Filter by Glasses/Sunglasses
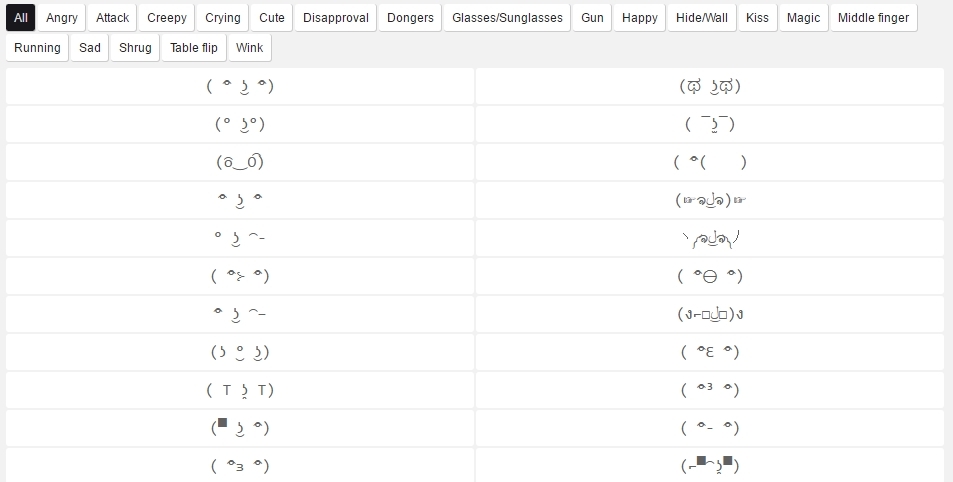 pos(508,18)
